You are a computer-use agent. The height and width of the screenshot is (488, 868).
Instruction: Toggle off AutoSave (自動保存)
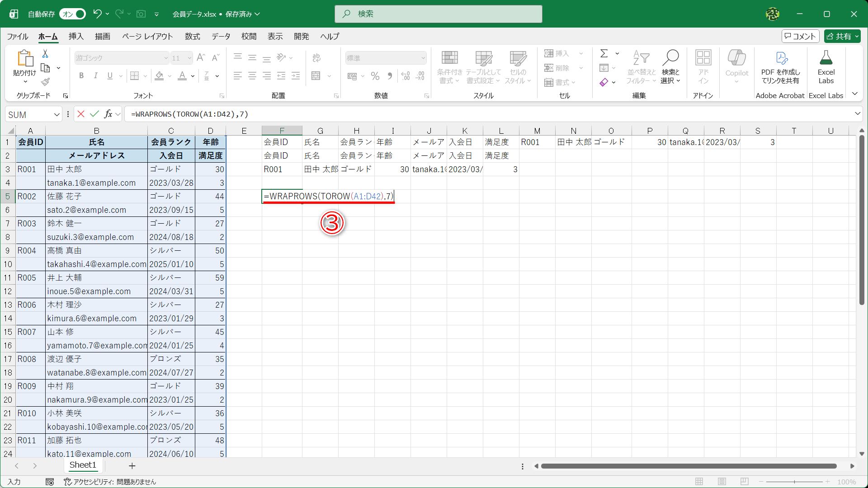[72, 14]
